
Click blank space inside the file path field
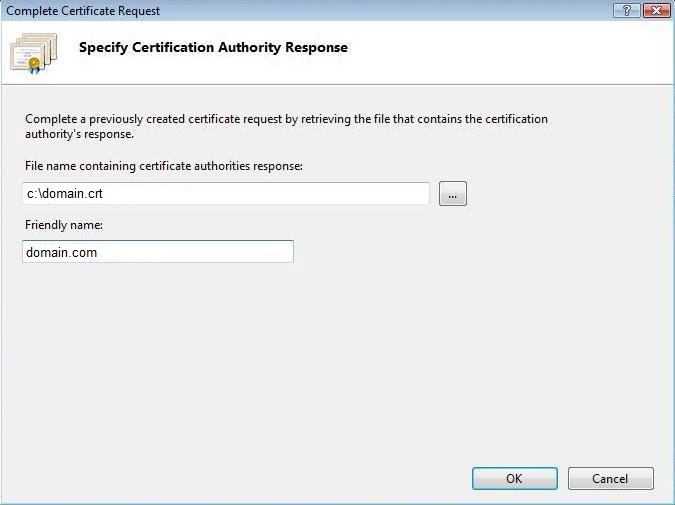pyautogui.click(x=267, y=193)
